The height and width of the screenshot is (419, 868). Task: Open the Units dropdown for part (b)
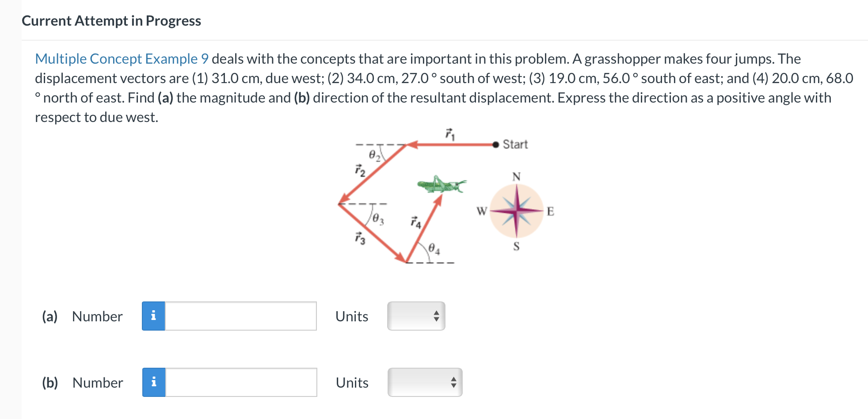[x=424, y=382]
